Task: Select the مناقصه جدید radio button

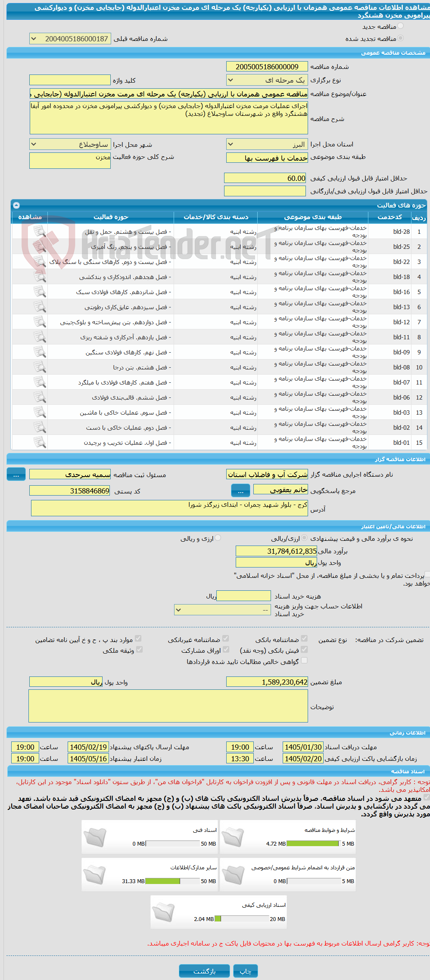Action: (x=401, y=27)
